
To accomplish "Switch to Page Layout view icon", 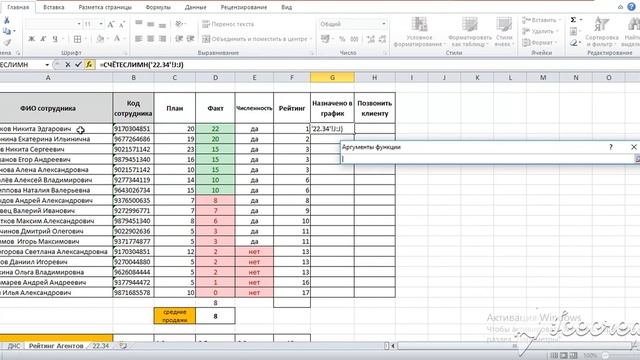I will (x=564, y=356).
